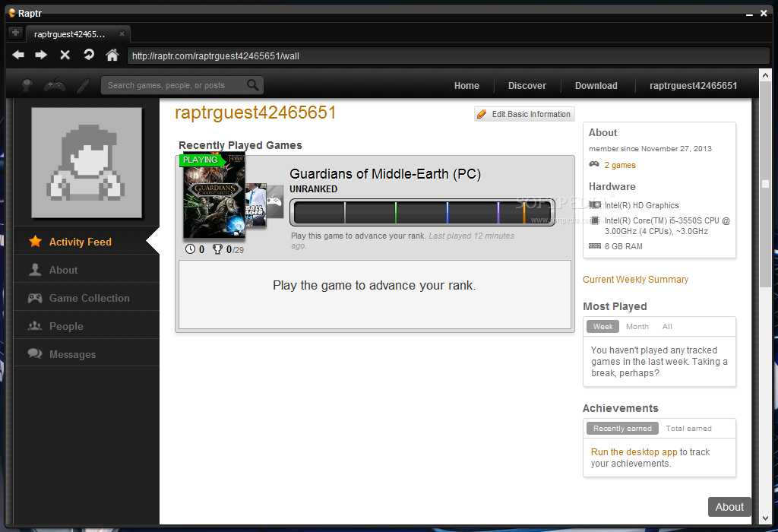The width and height of the screenshot is (778, 532).
Task: Click the URL address bar
Action: 448,55
